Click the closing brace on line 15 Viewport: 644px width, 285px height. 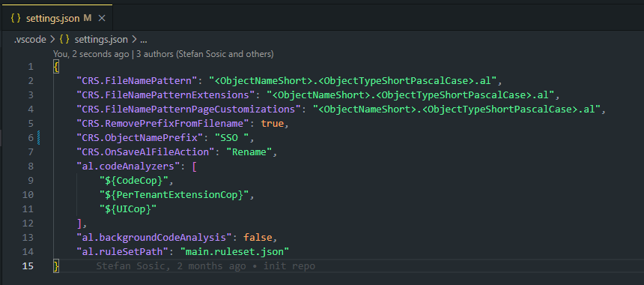click(56, 266)
